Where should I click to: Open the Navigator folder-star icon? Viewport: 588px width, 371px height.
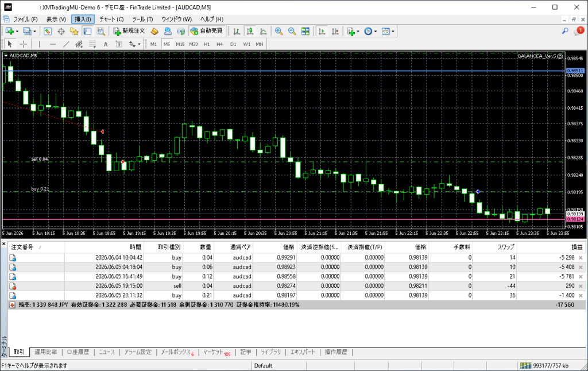pos(74,31)
